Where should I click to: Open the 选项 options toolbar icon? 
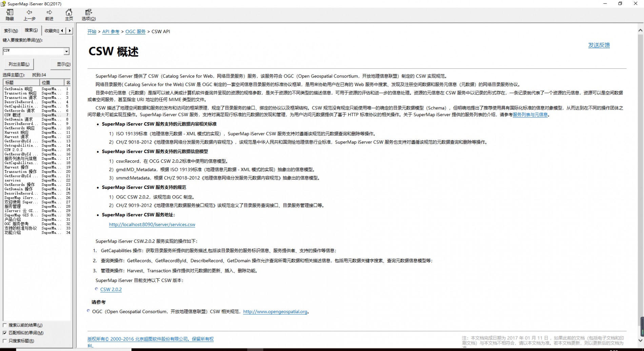tap(88, 12)
